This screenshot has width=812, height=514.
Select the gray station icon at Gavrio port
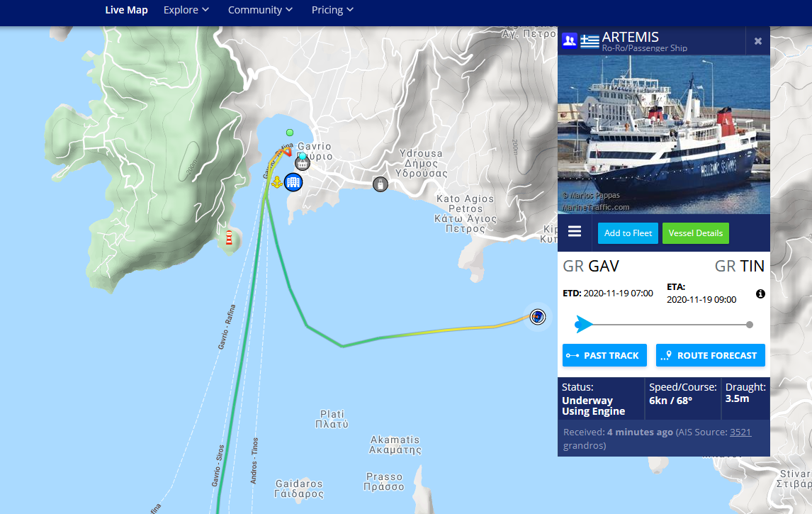[303, 164]
